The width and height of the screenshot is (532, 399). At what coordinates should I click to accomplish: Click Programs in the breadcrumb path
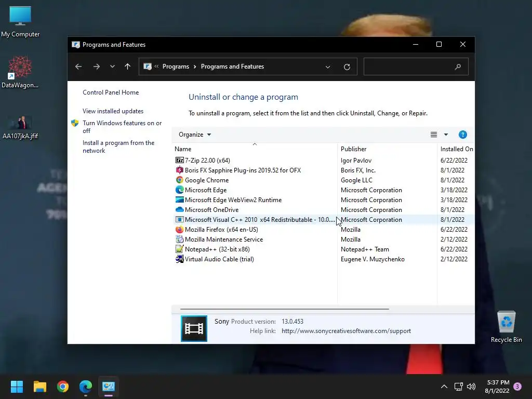176,66
